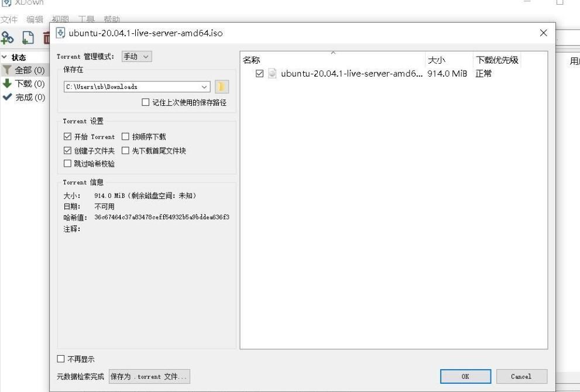The width and height of the screenshot is (580, 392).
Task: Sort by 下载优先级 column header
Action: pyautogui.click(x=497, y=60)
